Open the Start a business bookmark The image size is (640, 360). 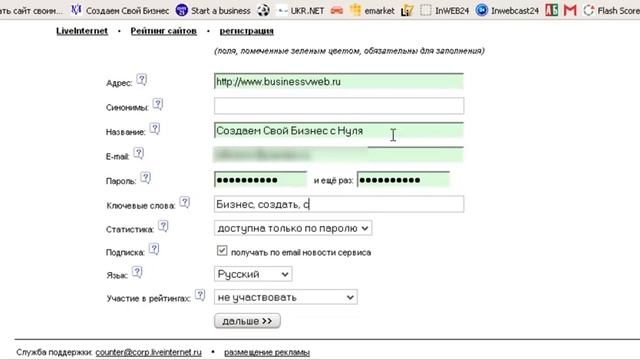pos(213,11)
